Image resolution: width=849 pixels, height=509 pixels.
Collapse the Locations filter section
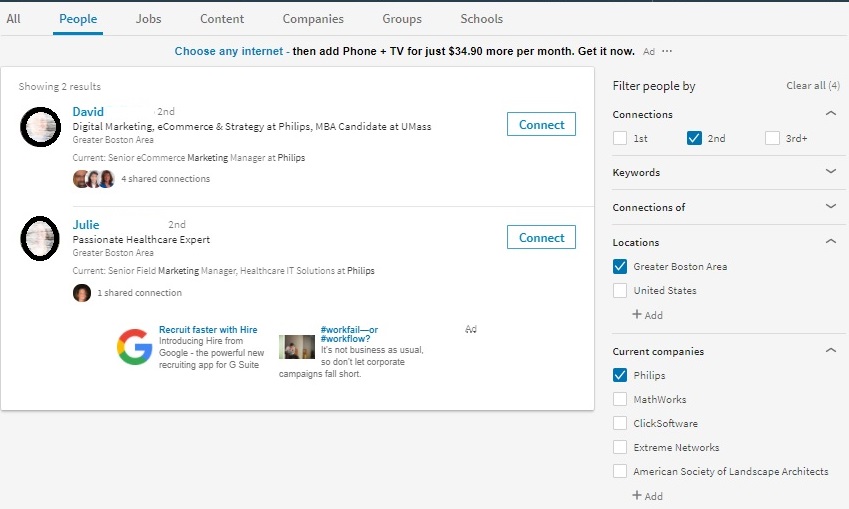coord(831,241)
